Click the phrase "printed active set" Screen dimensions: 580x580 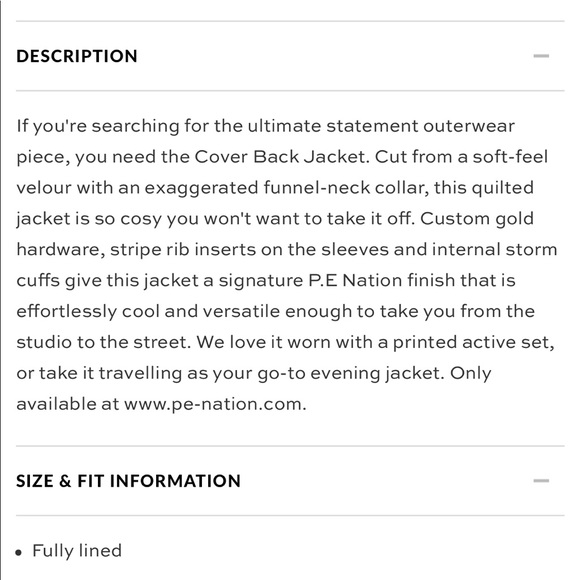point(473,343)
